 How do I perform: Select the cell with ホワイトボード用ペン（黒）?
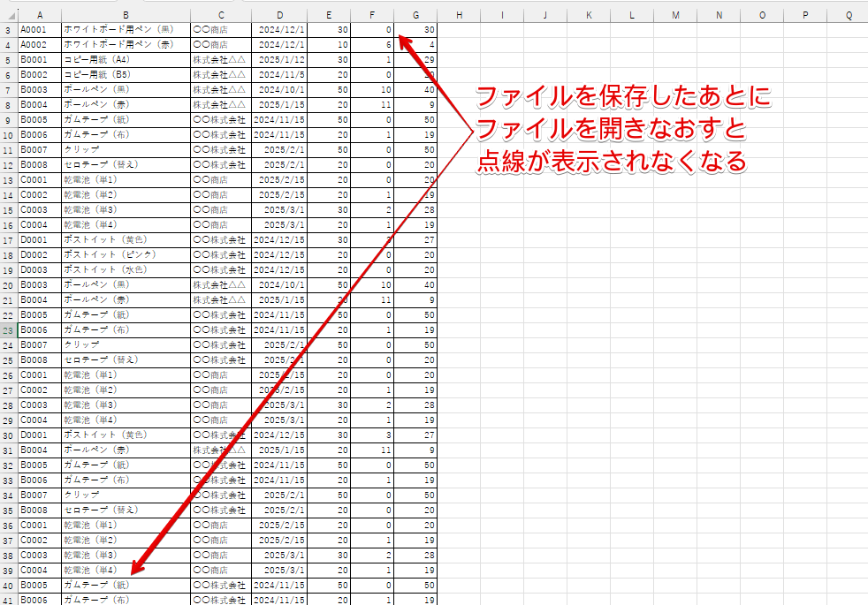(x=124, y=29)
